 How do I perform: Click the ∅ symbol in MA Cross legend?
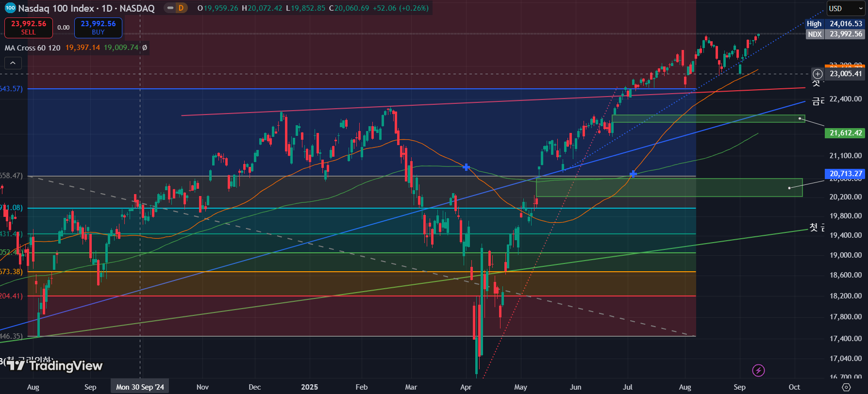pyautogui.click(x=145, y=48)
